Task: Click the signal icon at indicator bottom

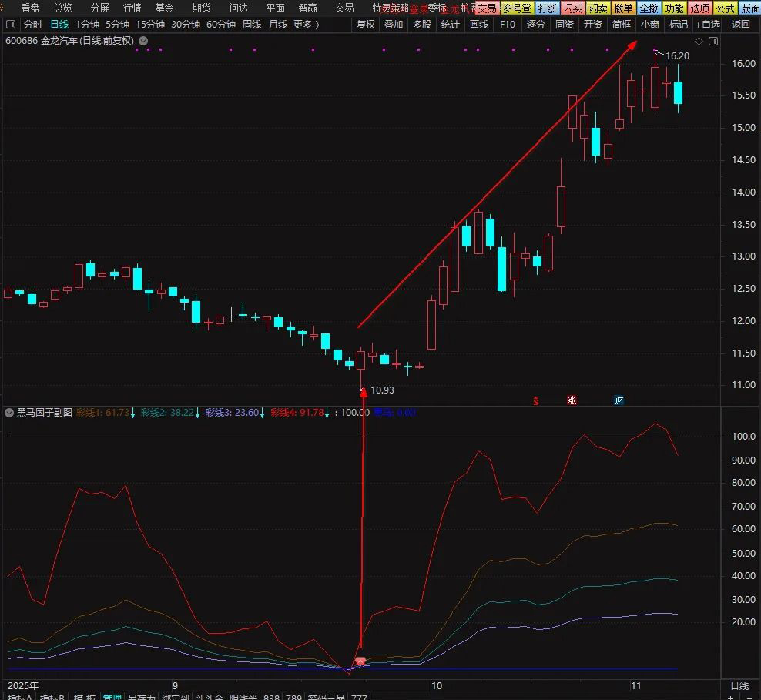Action: pos(360,662)
